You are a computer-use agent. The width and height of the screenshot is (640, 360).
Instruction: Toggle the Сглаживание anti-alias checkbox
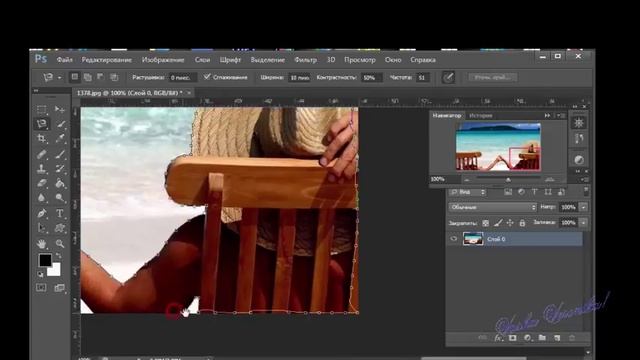pos(207,77)
